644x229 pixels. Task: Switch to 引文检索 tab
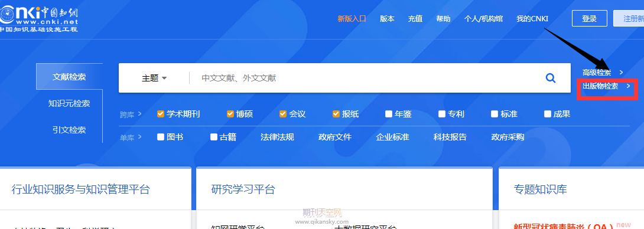pyautogui.click(x=69, y=130)
